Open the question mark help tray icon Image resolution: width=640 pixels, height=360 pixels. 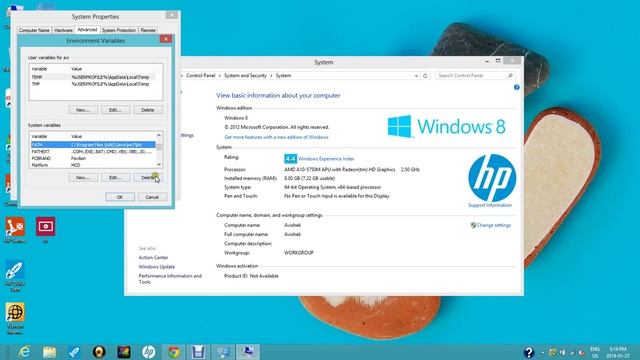(529, 352)
